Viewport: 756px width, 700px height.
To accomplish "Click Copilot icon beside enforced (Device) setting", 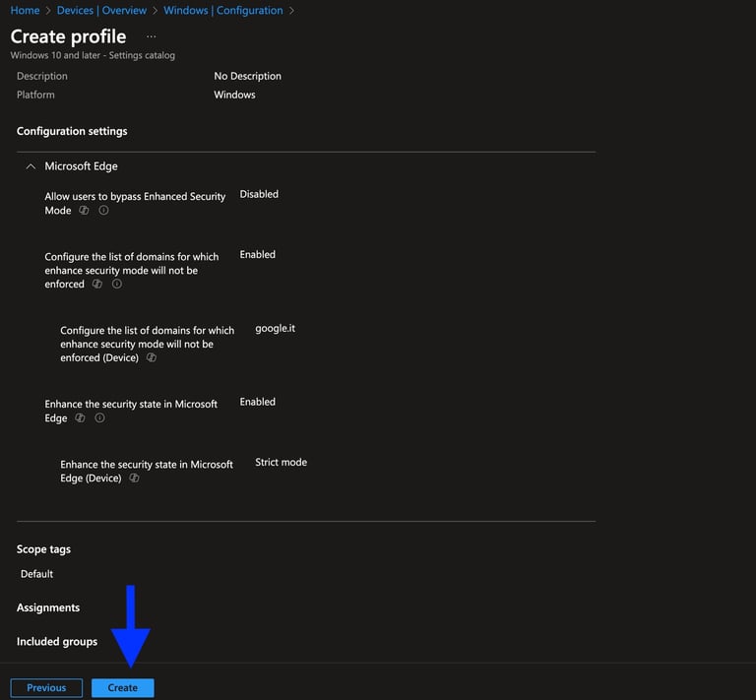I will 152,357.
